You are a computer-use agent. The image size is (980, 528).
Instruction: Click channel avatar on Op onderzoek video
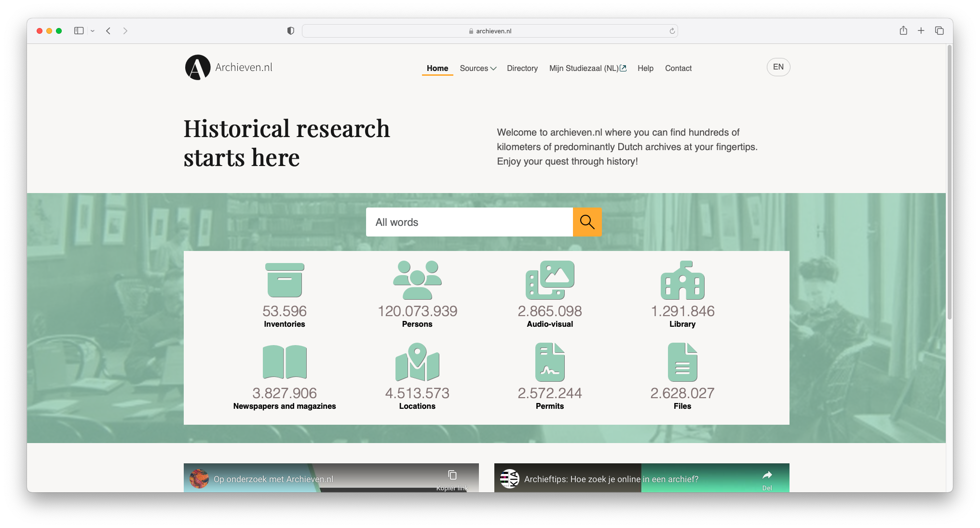pos(199,479)
